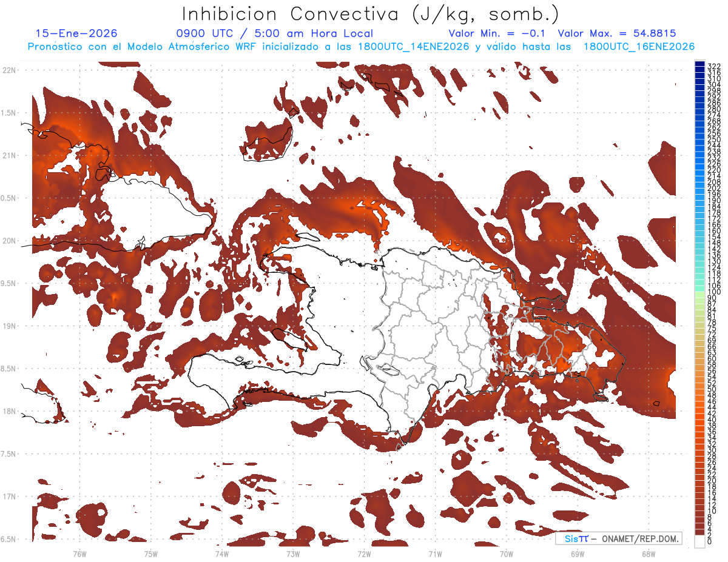The width and height of the screenshot is (728, 562).
Task: Click the "71W" longitude label
Action: tap(435, 554)
